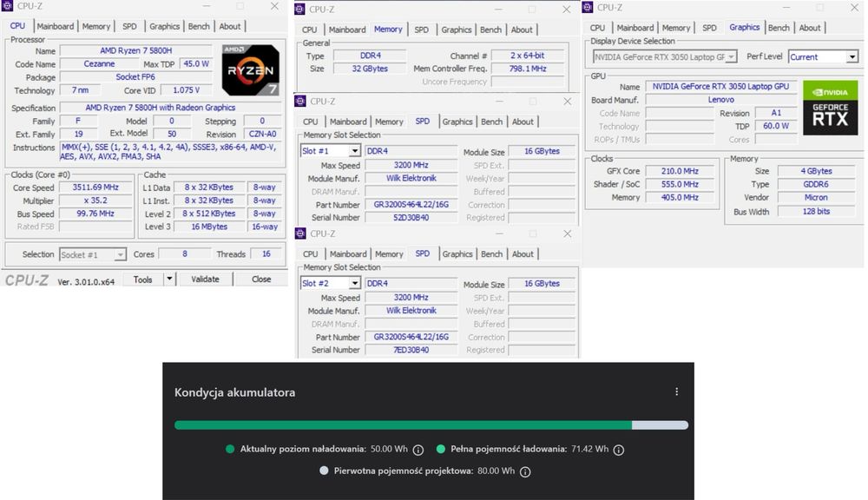868x500 pixels.
Task: Click the Level 3 cache value 16 MBytes
Action: pyautogui.click(x=209, y=227)
